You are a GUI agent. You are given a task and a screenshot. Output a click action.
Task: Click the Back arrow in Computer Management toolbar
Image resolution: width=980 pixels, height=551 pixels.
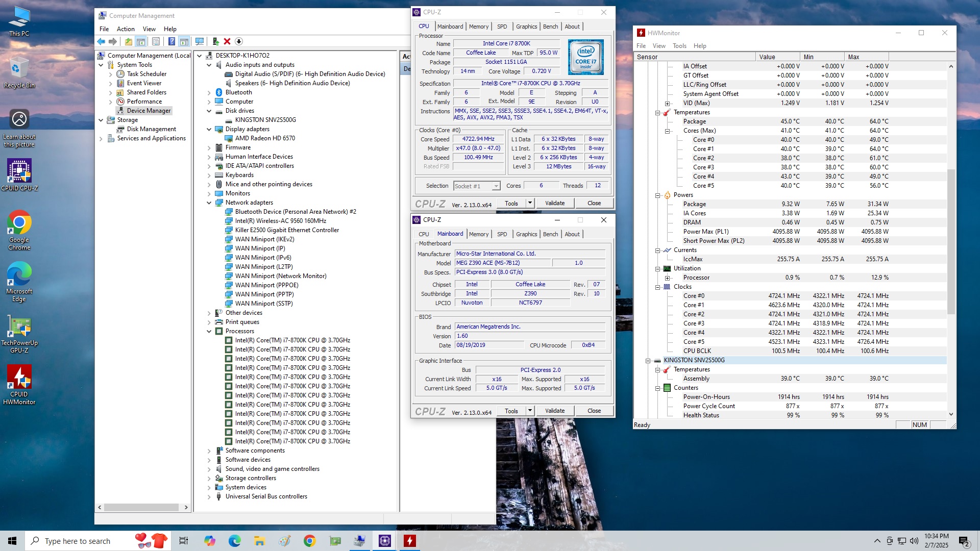[x=101, y=41]
